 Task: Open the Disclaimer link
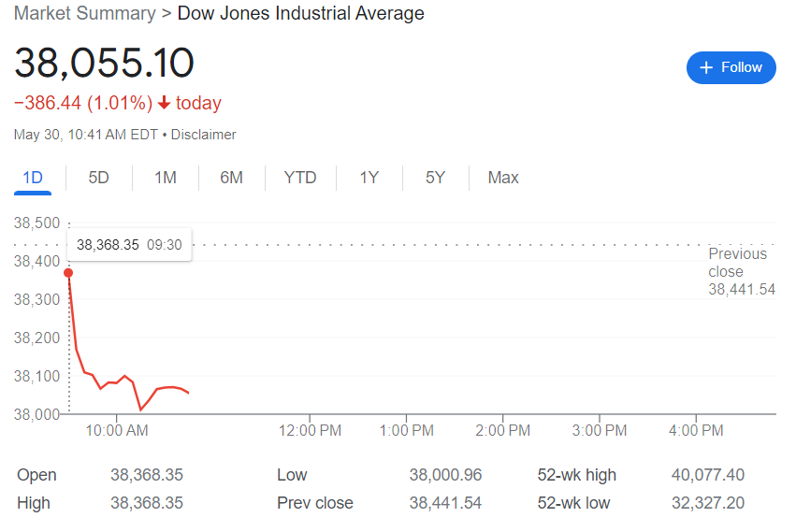(x=204, y=135)
